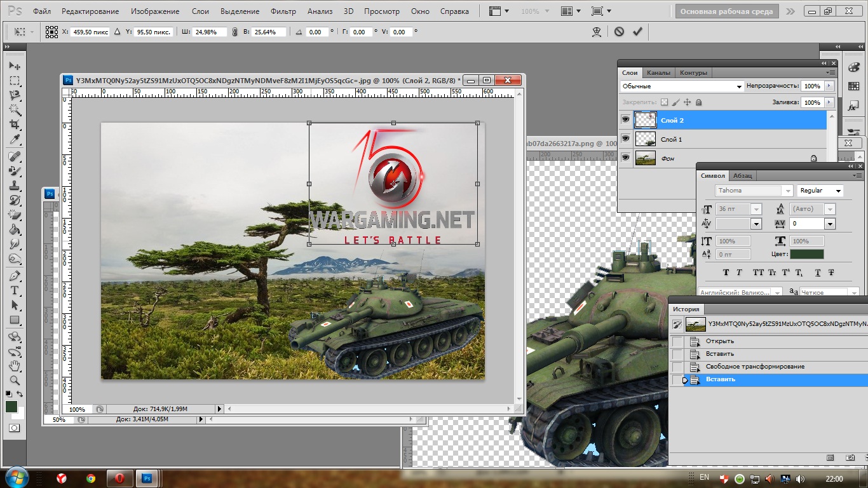Open the tracking value dropdown showing 0
The height and width of the screenshot is (488, 868).
(x=830, y=224)
